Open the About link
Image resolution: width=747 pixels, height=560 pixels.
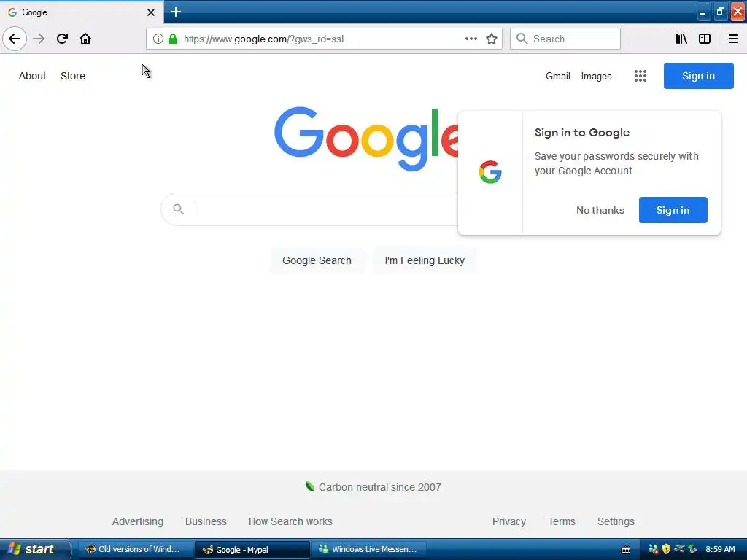pos(32,76)
